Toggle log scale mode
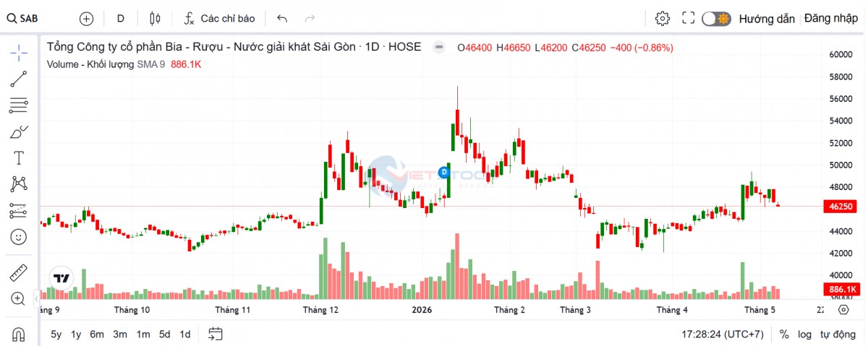Image resolution: width=868 pixels, height=346 pixels. (804, 334)
